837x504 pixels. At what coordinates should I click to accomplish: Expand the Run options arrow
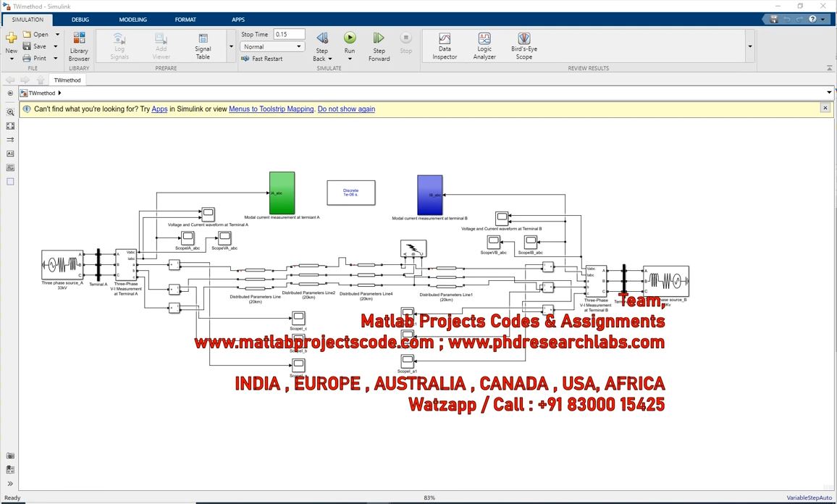(x=350, y=59)
